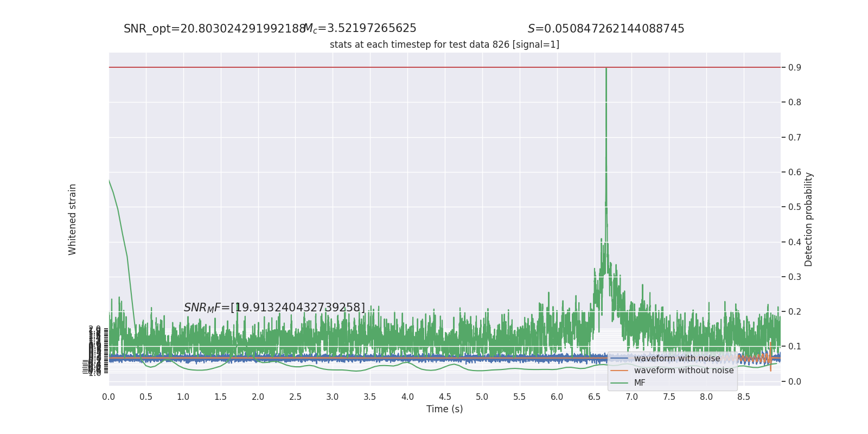
Task: Click x-axis tick label 5.0
Action: 482,397
